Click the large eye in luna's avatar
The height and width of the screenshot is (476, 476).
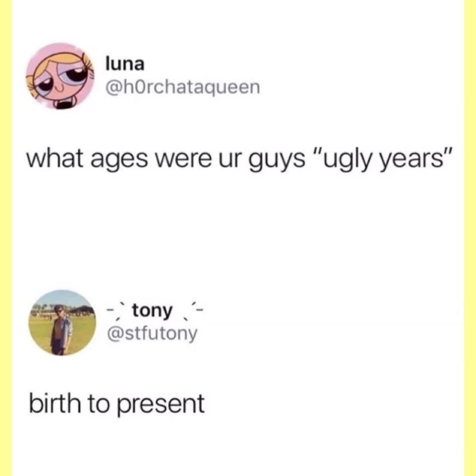click(x=75, y=74)
